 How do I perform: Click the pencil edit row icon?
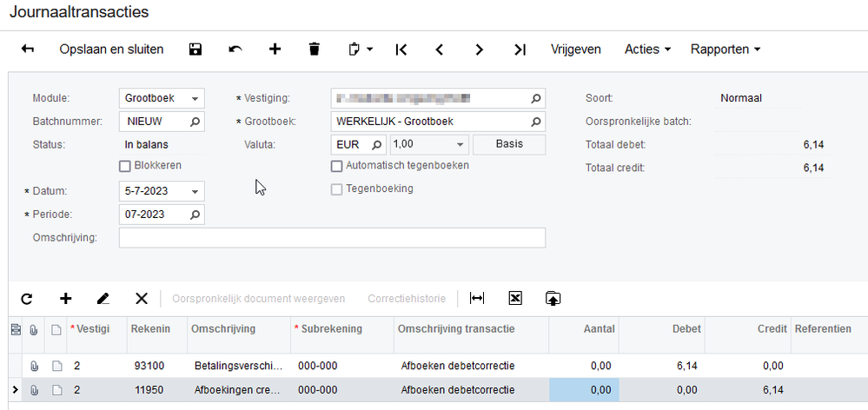(103, 299)
